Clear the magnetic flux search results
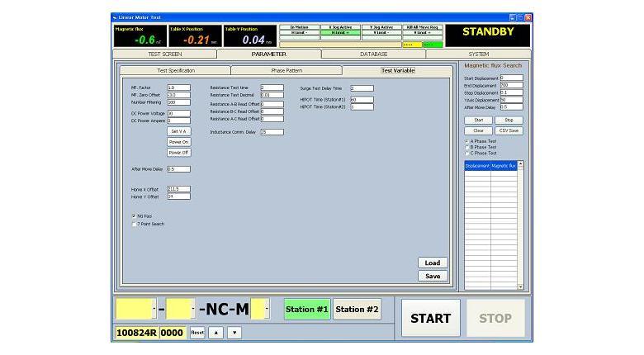This screenshot has width=644, height=355. coord(479,130)
